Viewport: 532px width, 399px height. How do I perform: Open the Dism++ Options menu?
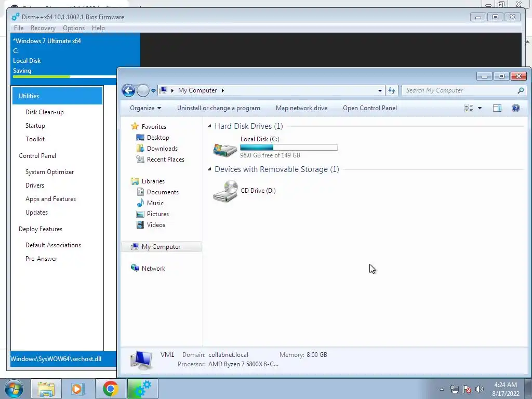click(74, 28)
